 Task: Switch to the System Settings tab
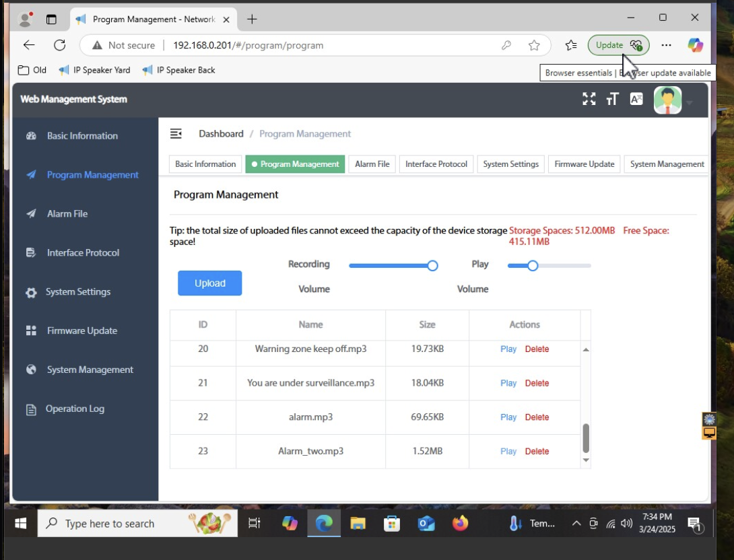click(510, 164)
